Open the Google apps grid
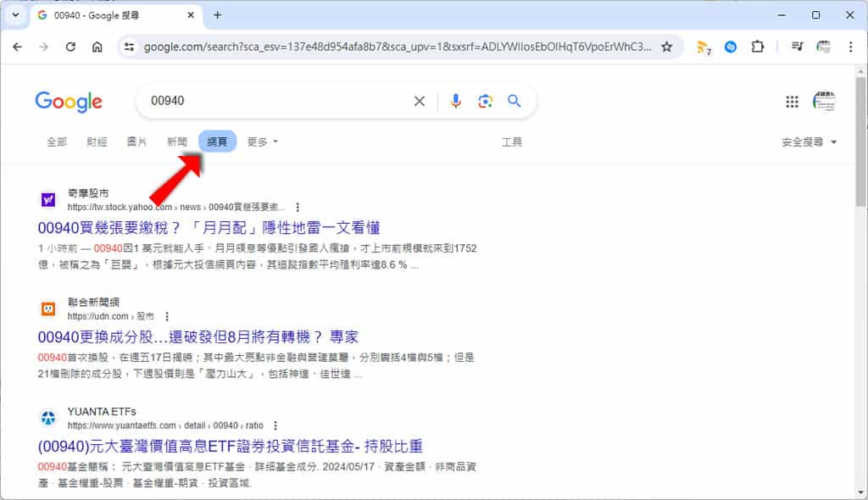 point(793,102)
